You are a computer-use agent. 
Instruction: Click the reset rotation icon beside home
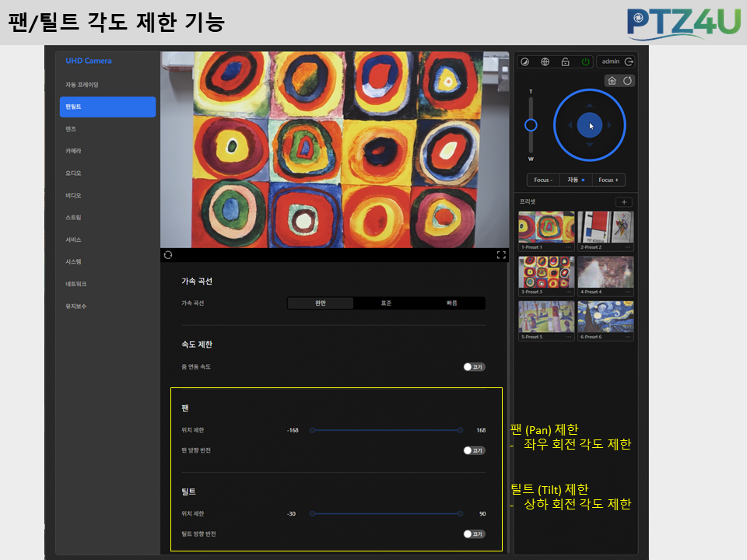tap(627, 80)
